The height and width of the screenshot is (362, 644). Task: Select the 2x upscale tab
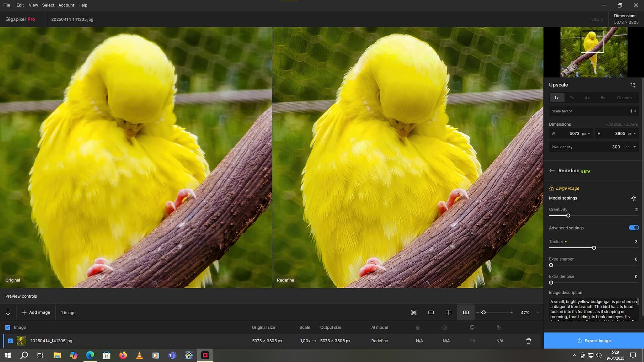point(572,98)
